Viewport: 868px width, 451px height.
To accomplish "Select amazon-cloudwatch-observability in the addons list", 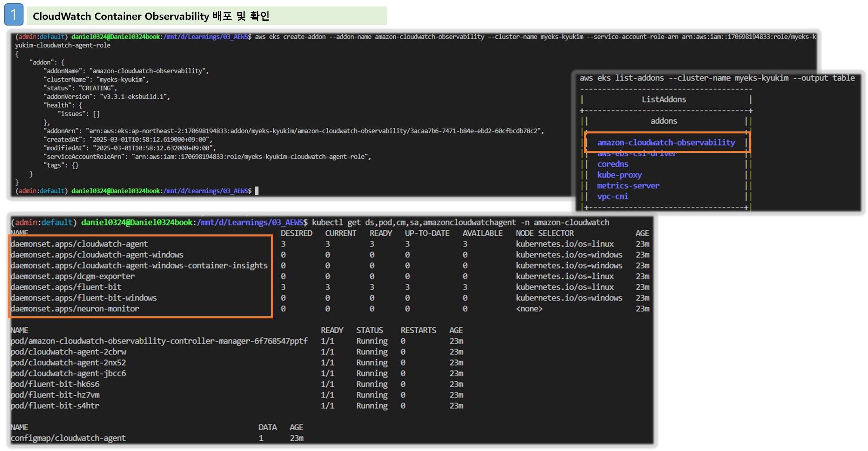I will [666, 142].
